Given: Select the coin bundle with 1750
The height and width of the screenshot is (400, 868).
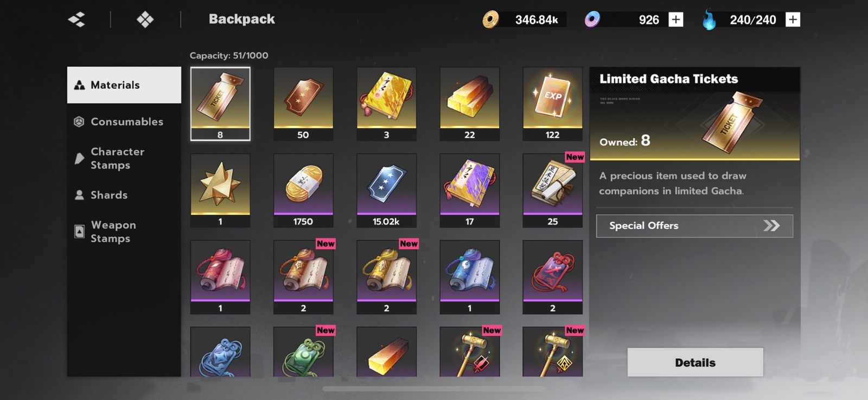Looking at the screenshot, I should [303, 190].
